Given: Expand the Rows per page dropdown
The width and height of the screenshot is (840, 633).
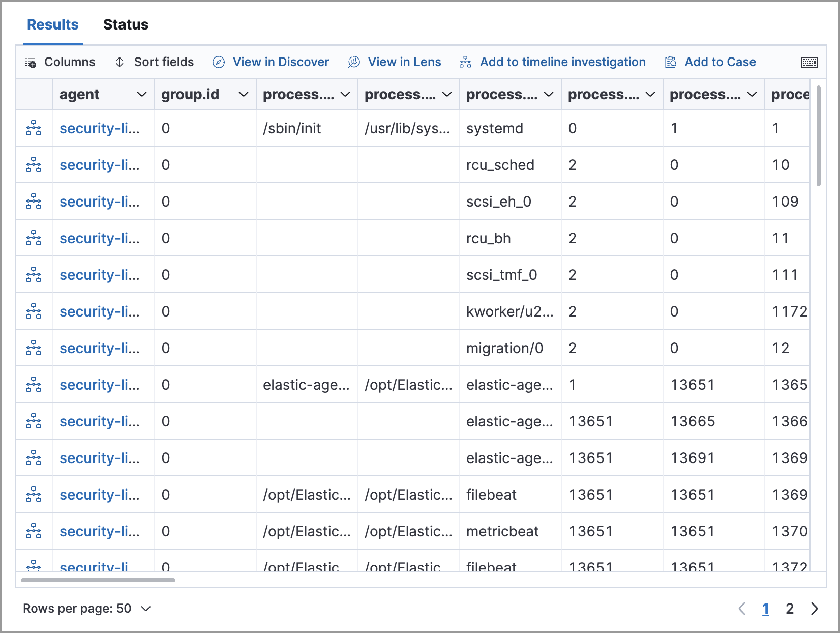Looking at the screenshot, I should click(87, 608).
